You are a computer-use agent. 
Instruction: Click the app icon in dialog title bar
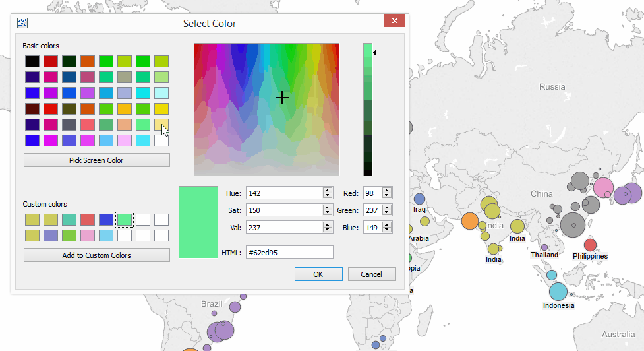pos(22,23)
